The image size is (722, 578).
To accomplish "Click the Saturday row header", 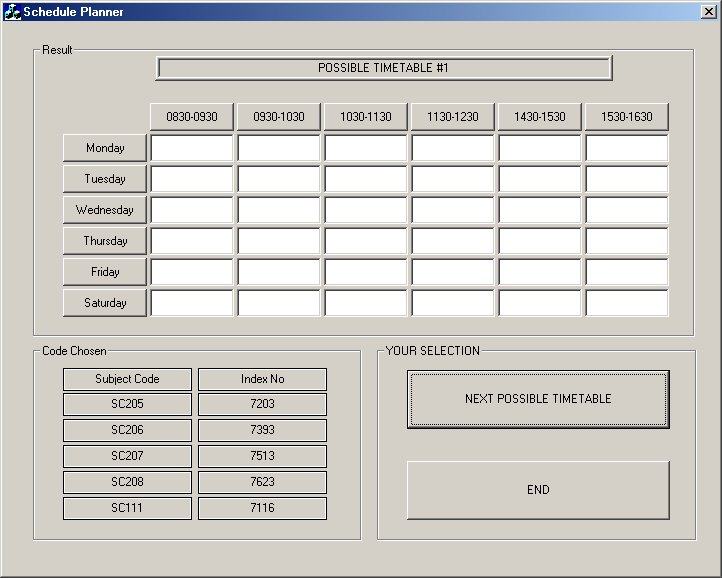I will tap(105, 303).
